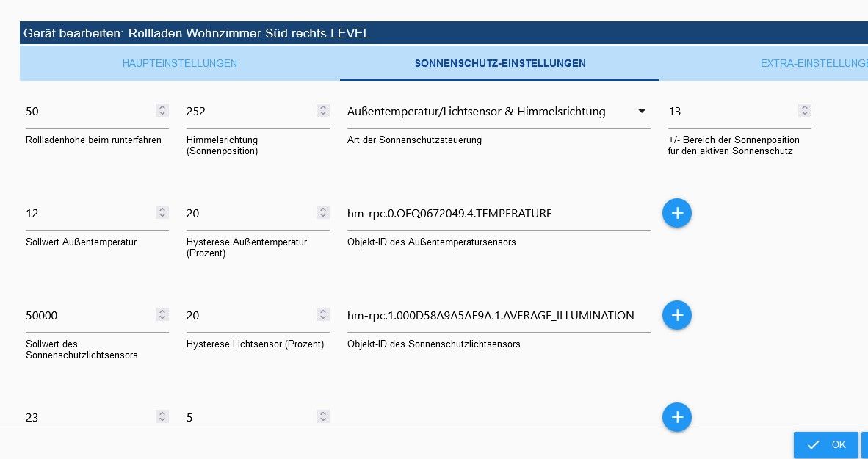Click Objekt-ID des Außentemperatursensors field
Screen dimensions: 868x459
(498, 213)
